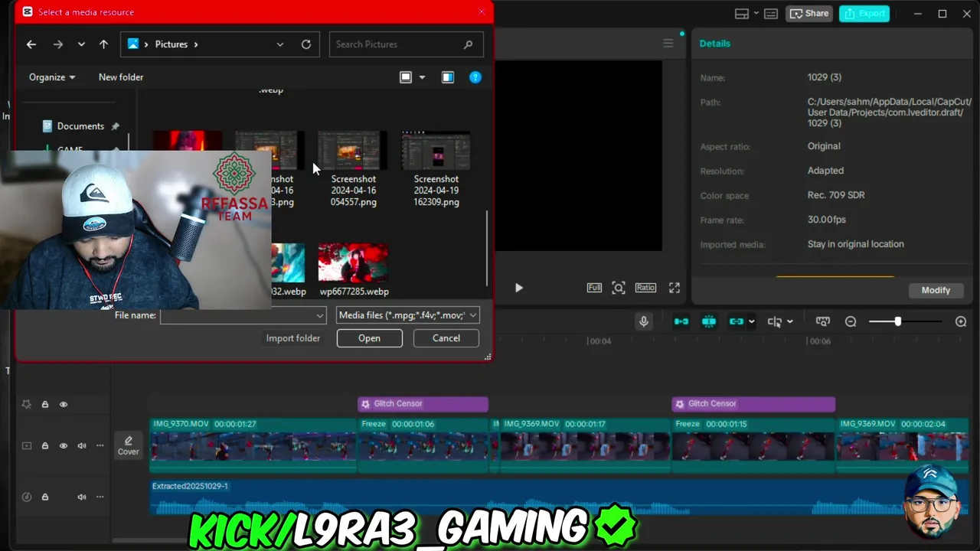The width and height of the screenshot is (980, 551).
Task: Open the view options dropdown arrow
Action: pyautogui.click(x=422, y=77)
